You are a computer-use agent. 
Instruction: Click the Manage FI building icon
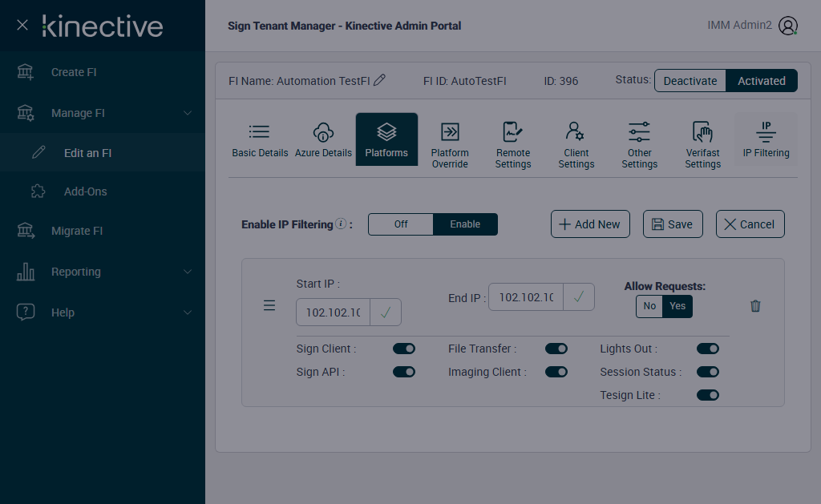tap(26, 113)
